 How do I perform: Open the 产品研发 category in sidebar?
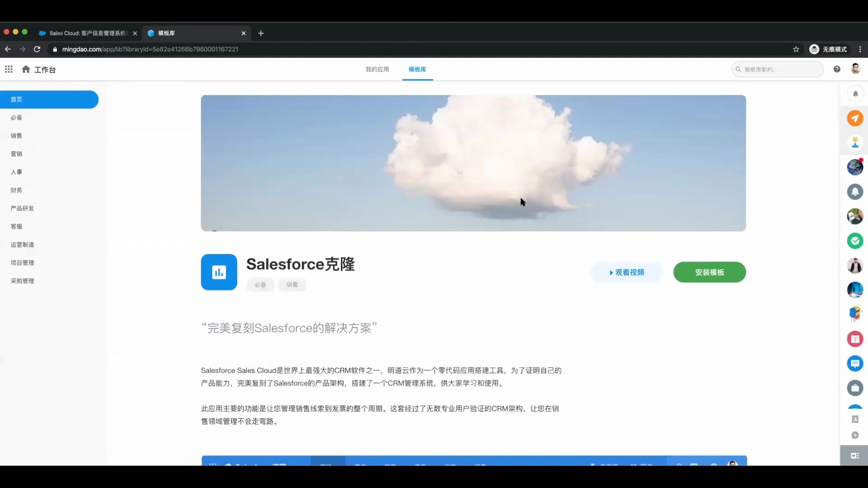tap(22, 208)
